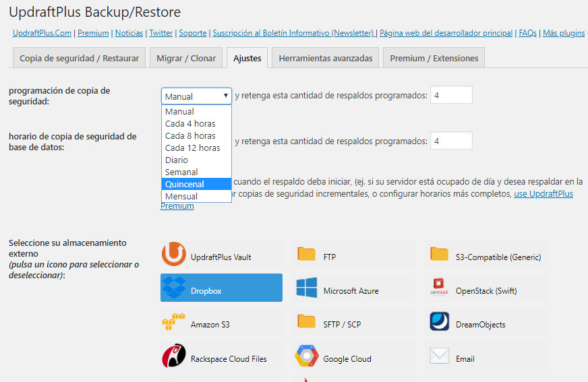This screenshot has height=382, width=588.
Task: Choose the FTP folder icon
Action: [306, 254]
